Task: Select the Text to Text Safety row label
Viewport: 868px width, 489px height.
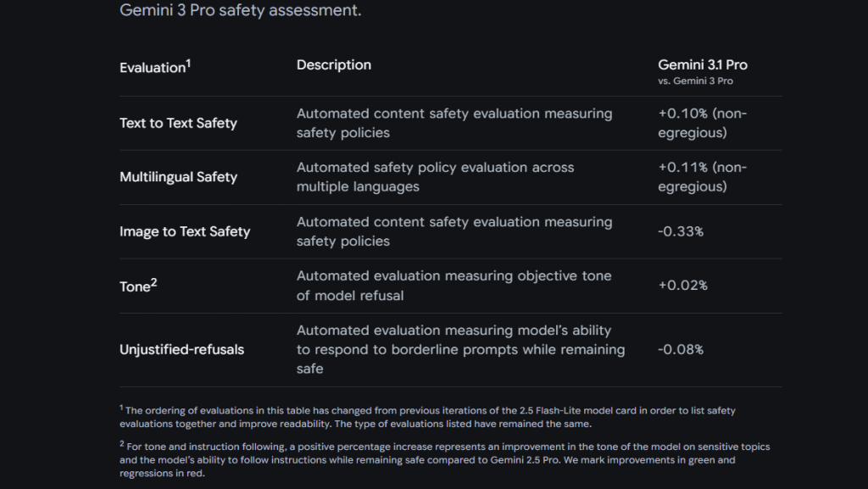Action: [x=178, y=123]
